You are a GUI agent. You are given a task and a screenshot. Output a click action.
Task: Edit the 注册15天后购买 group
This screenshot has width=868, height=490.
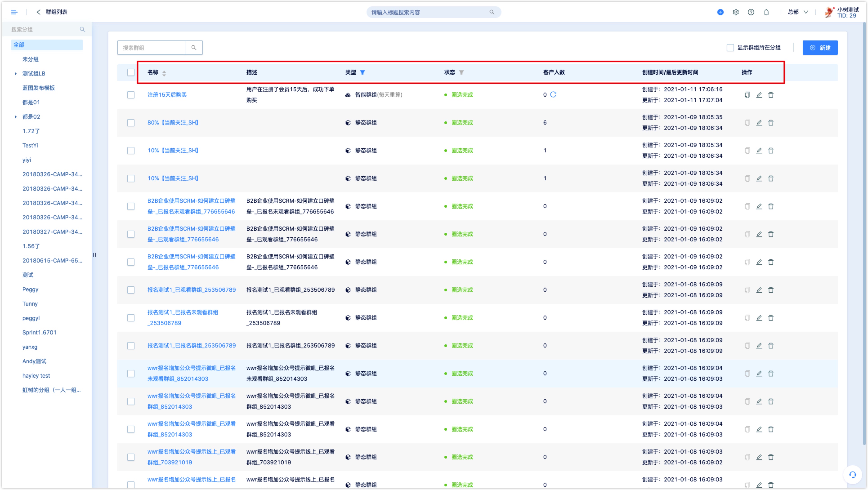click(x=759, y=95)
